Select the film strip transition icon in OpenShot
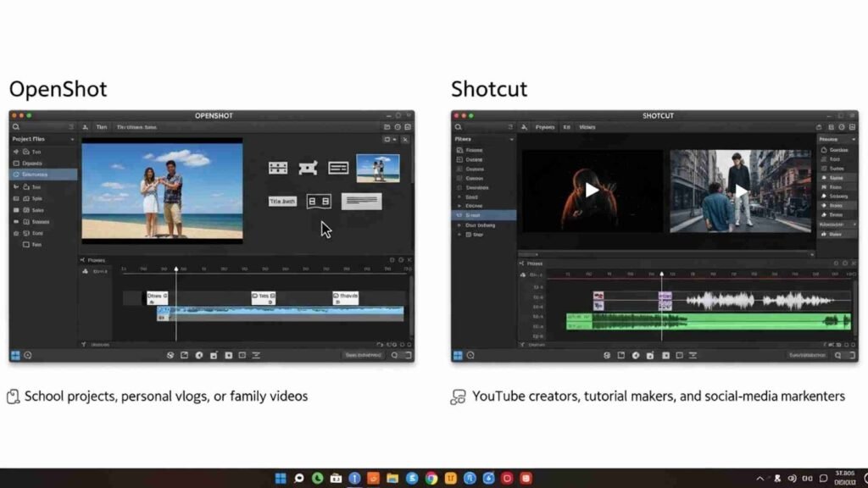 click(278, 168)
